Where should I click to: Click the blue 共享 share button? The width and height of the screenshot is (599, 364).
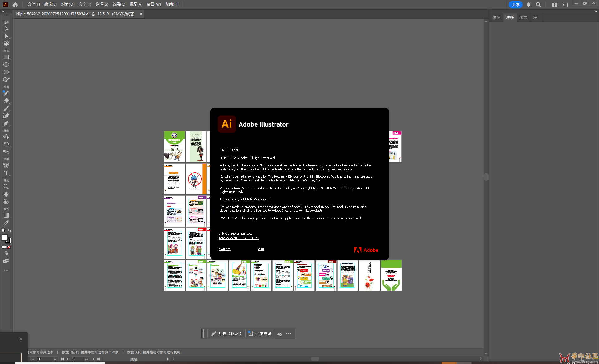coord(516,5)
